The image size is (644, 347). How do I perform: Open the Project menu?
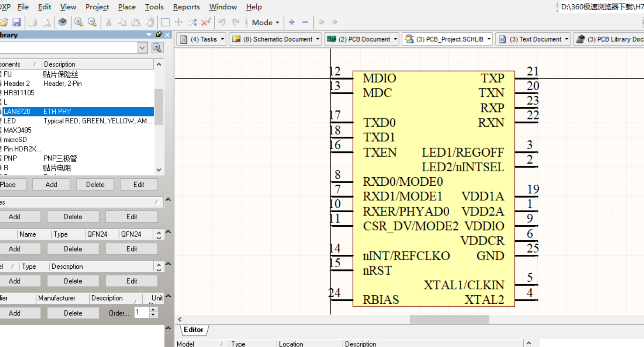pyautogui.click(x=97, y=7)
